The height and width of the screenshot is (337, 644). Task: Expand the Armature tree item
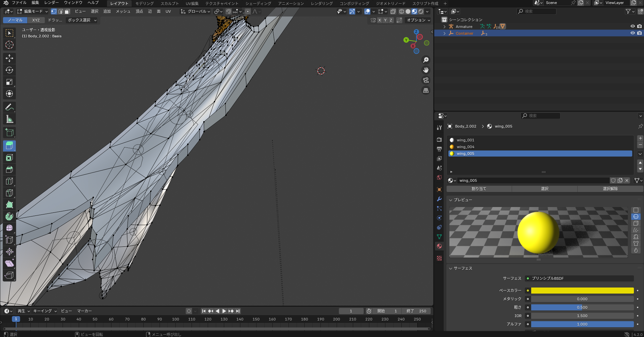[444, 27]
